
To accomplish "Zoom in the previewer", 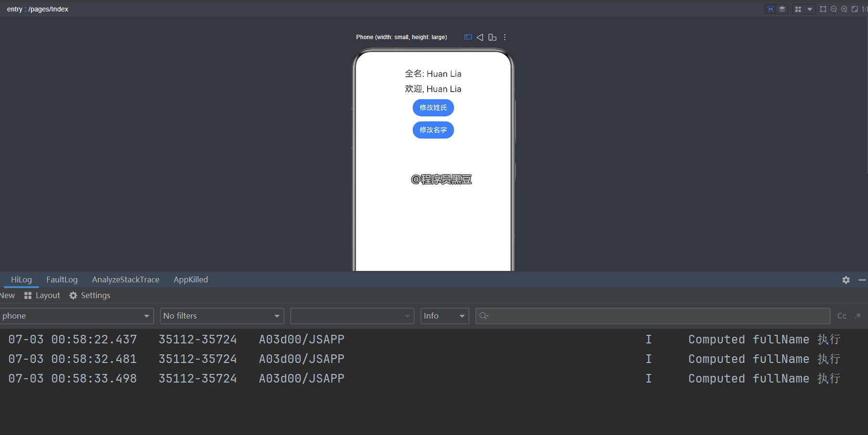I will coord(844,9).
